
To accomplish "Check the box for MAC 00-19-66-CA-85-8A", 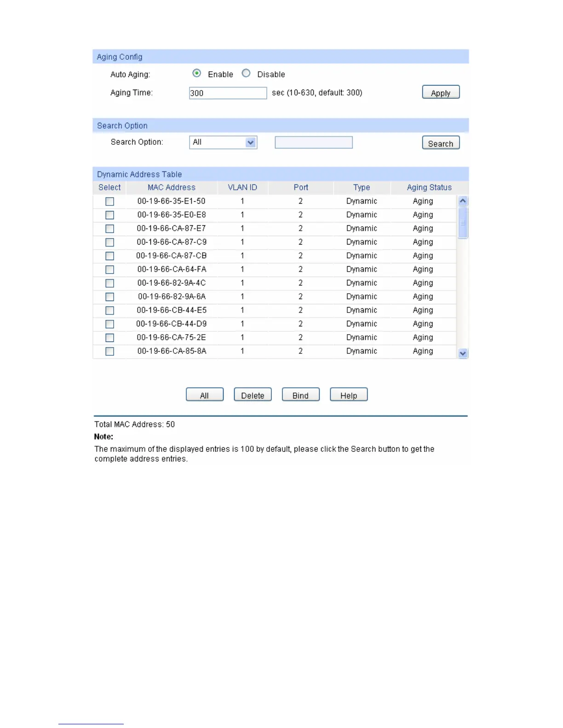I will coord(109,351).
